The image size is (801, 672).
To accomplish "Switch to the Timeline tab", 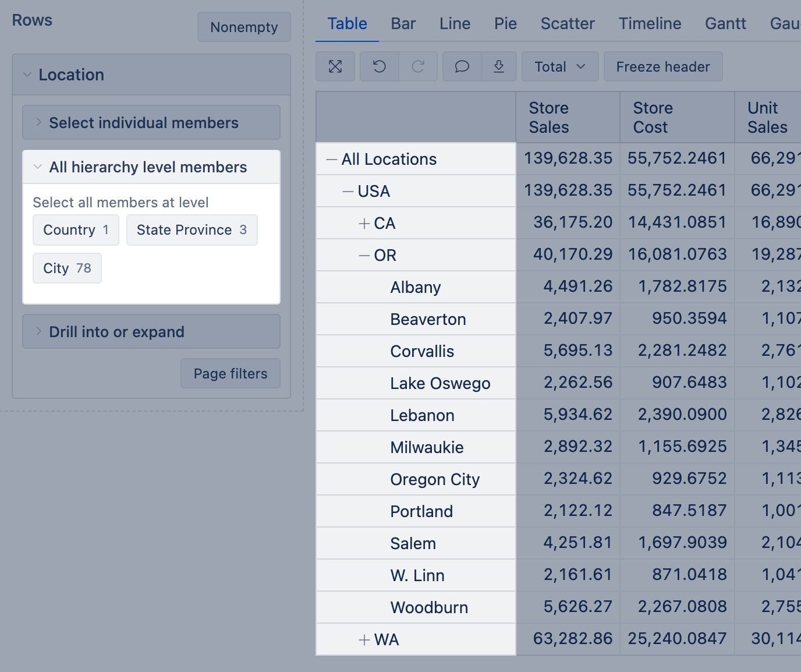I will coord(650,24).
